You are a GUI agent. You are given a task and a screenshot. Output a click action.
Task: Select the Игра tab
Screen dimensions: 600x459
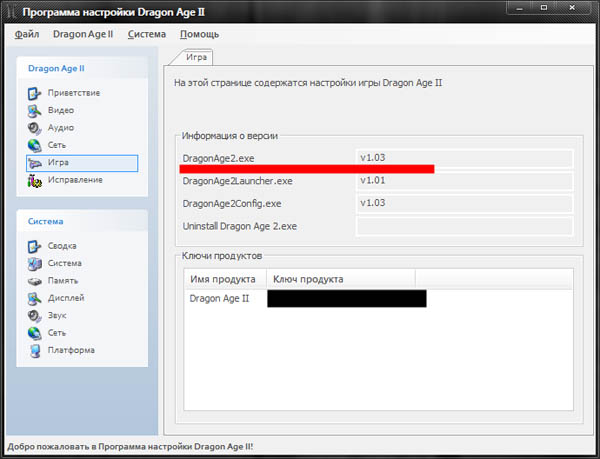[196, 57]
